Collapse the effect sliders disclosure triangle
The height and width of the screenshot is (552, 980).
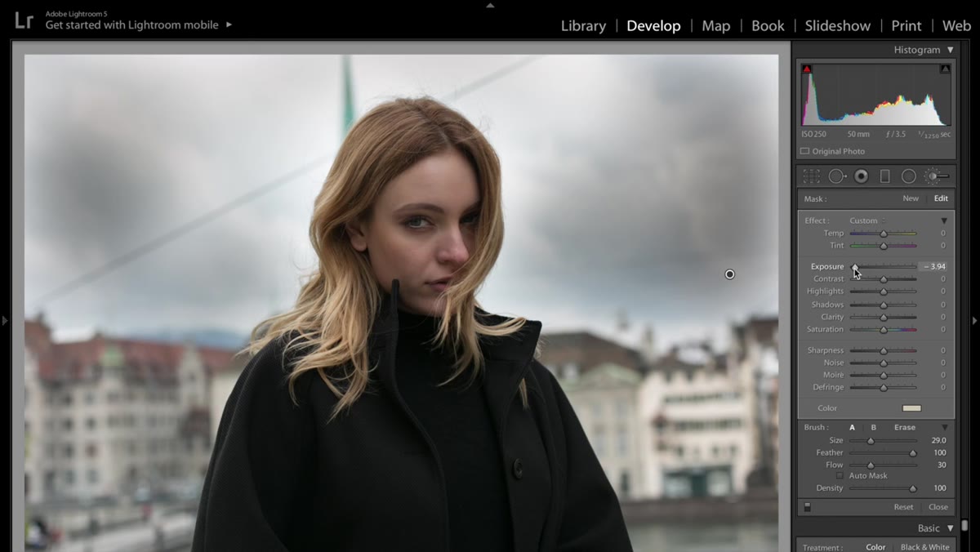click(x=944, y=220)
